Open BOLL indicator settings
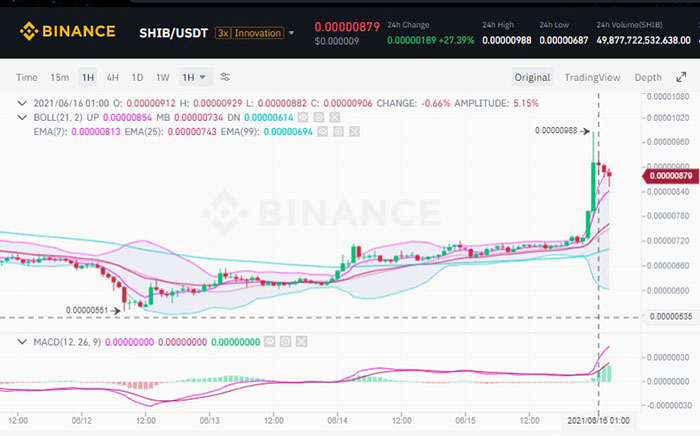Viewport: 700px width, 436px height. tap(319, 117)
